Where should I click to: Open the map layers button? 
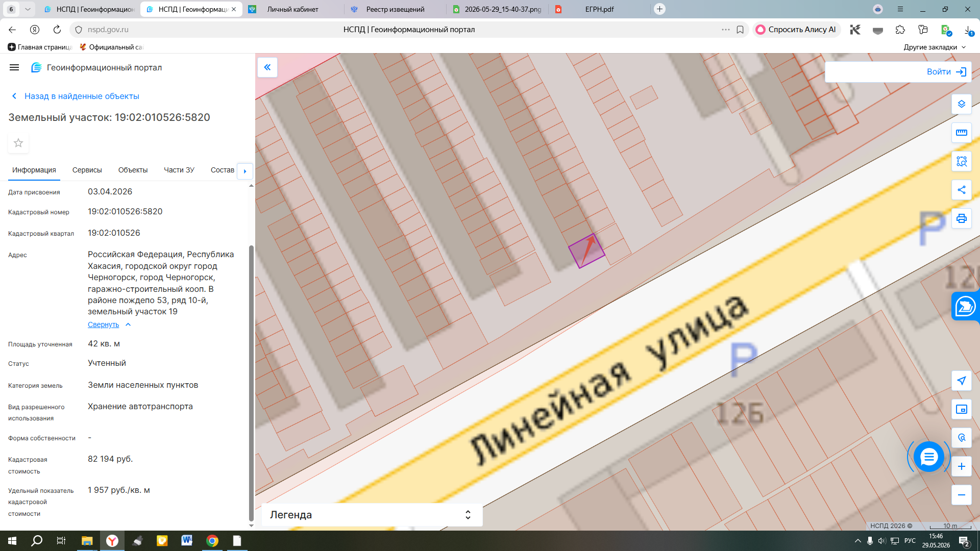tap(962, 104)
